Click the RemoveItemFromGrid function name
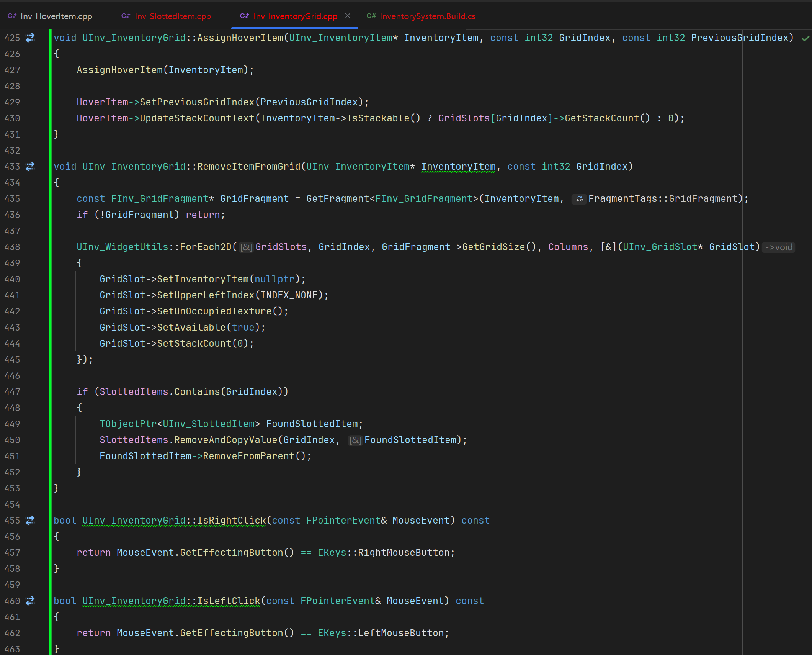Image resolution: width=812 pixels, height=655 pixels. pos(248,167)
